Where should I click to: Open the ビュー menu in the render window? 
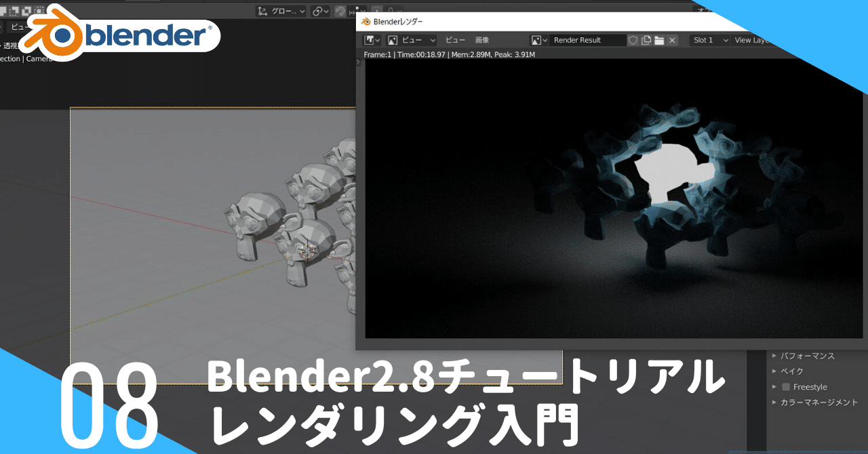coord(455,40)
